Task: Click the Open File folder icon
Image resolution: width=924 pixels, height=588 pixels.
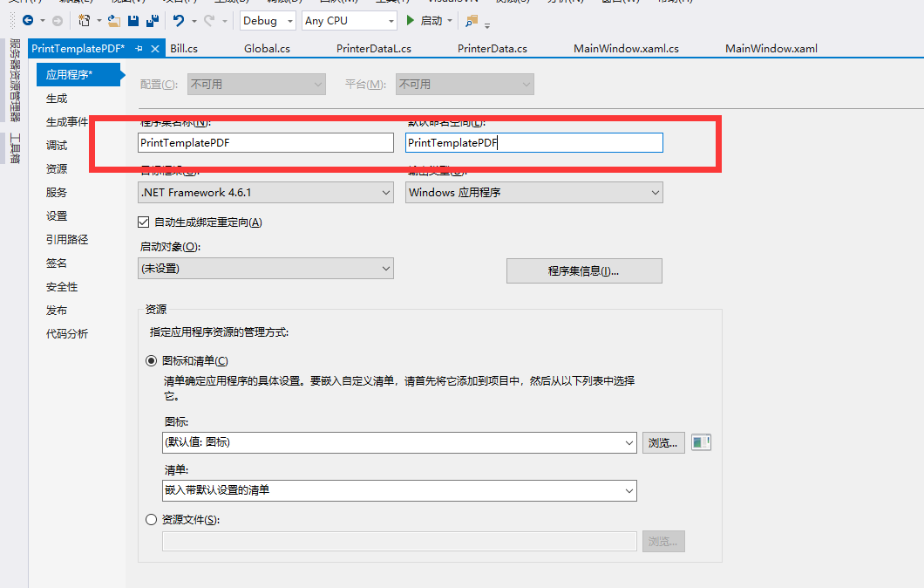Action: 114,21
